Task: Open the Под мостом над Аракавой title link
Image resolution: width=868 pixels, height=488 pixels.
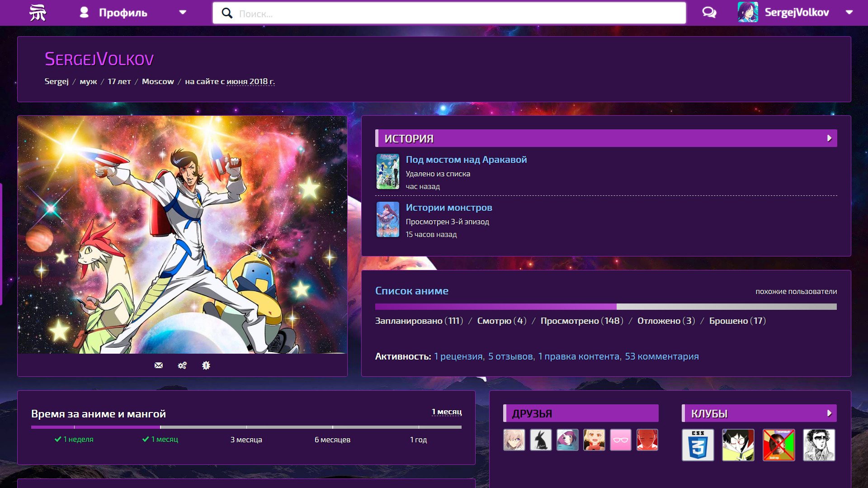Action: 466,160
